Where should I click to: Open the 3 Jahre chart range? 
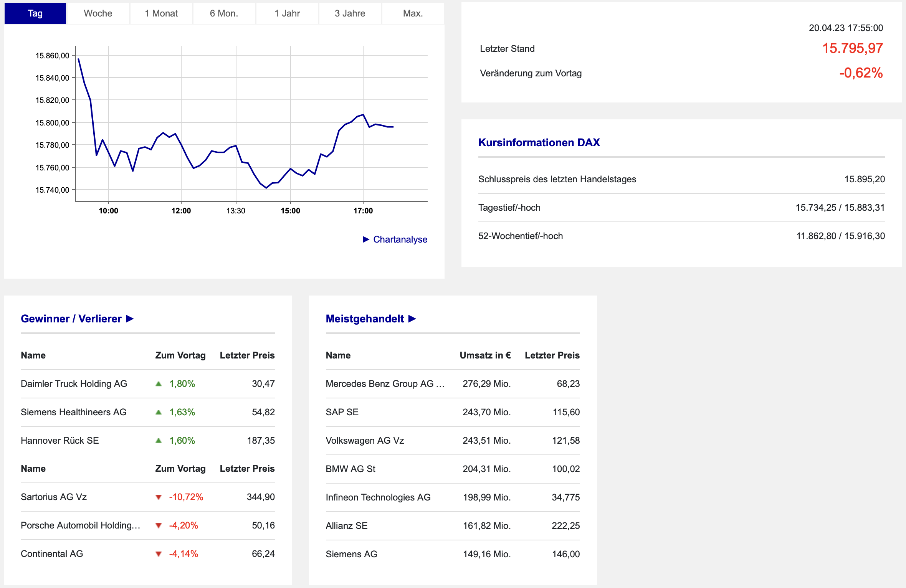coord(350,13)
